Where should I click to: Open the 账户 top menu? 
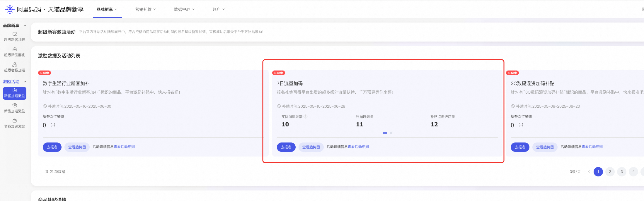tap(219, 9)
